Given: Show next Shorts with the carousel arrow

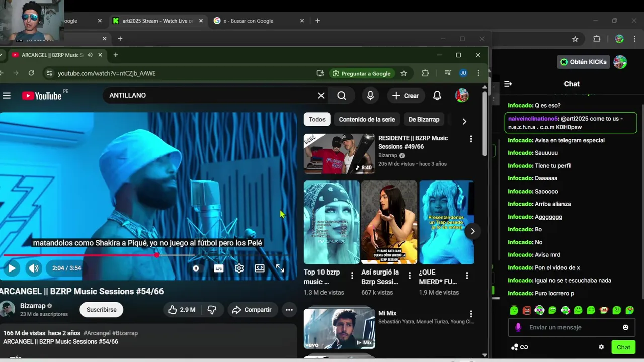Looking at the screenshot, I should pos(472,231).
